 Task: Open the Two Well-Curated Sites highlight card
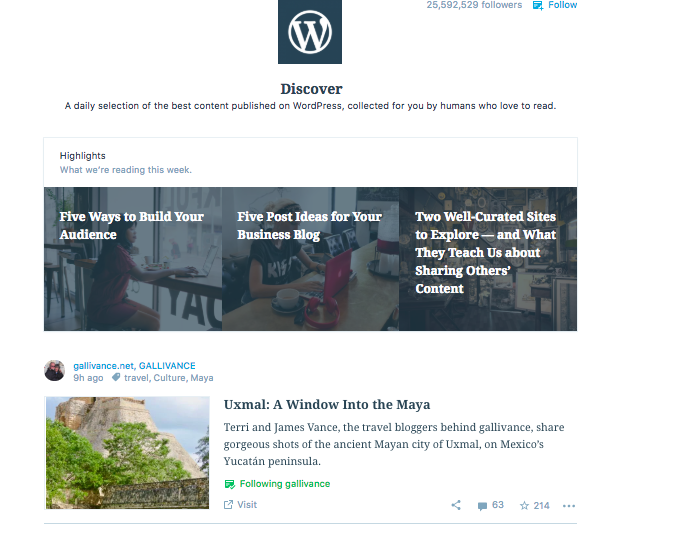[487, 253]
